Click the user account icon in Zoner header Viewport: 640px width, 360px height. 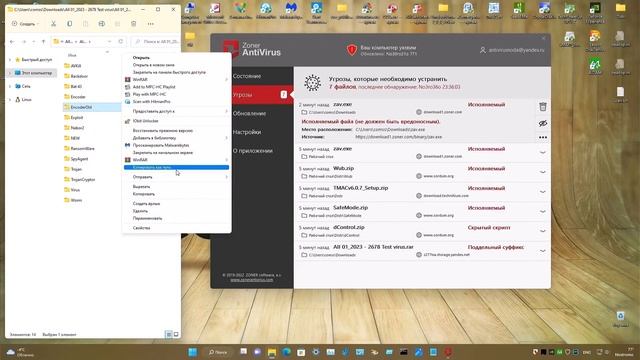coord(482,50)
